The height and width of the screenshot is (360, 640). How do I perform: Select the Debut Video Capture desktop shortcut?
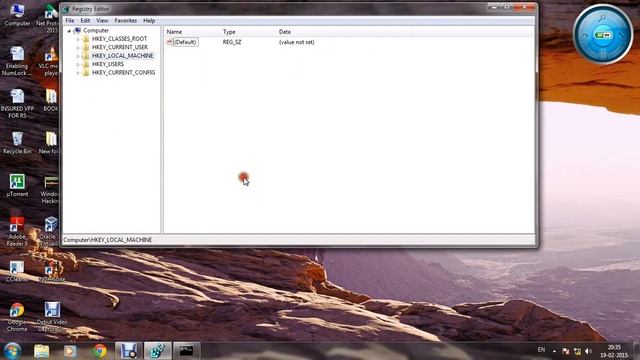point(52,318)
